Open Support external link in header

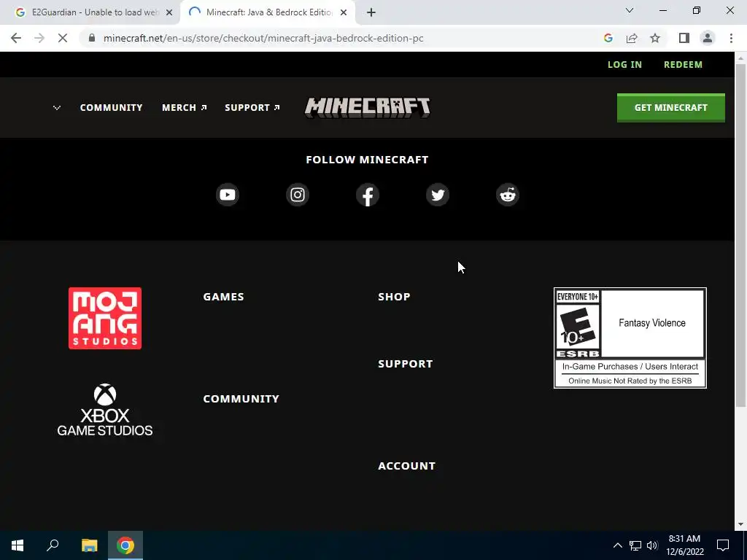(x=252, y=108)
